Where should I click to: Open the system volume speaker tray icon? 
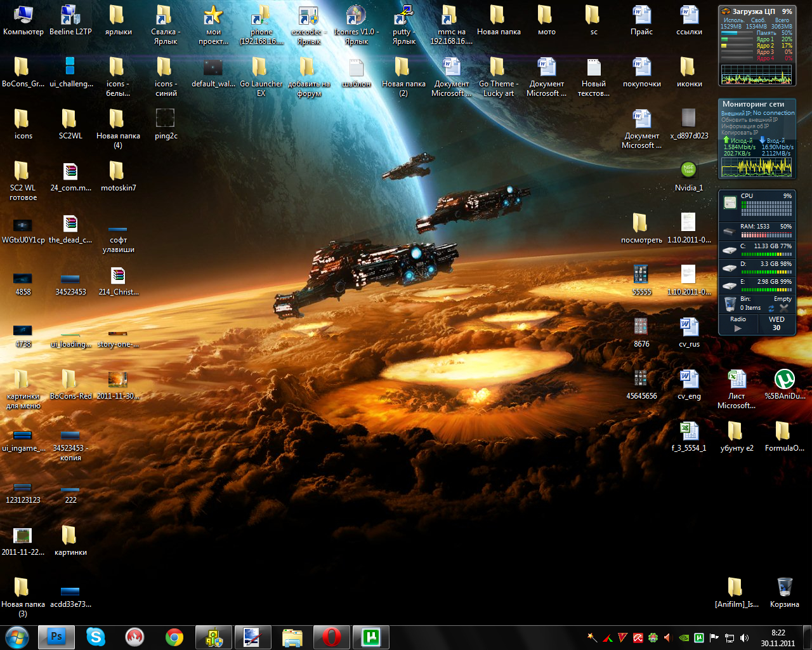(745, 637)
